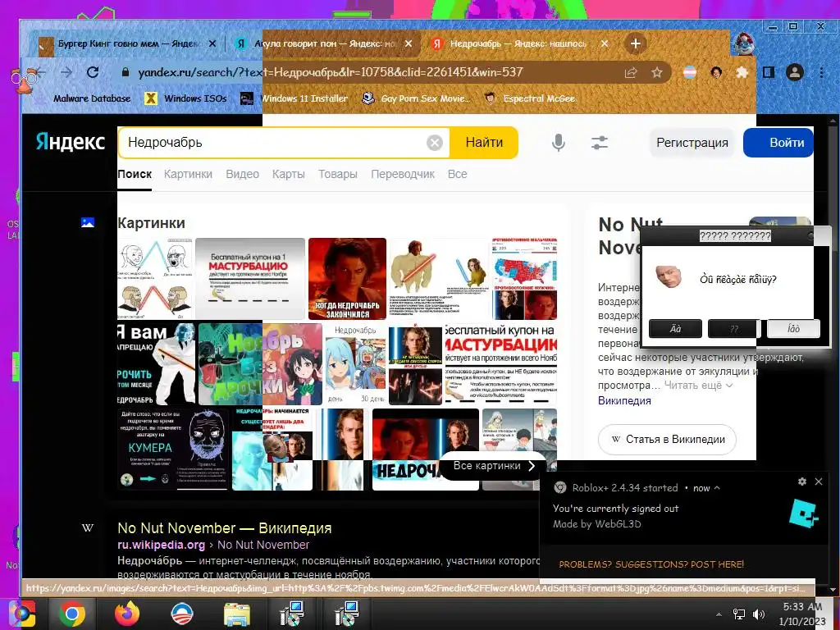
Task: Open Windows 11 Installer bookmark
Action: click(x=294, y=98)
